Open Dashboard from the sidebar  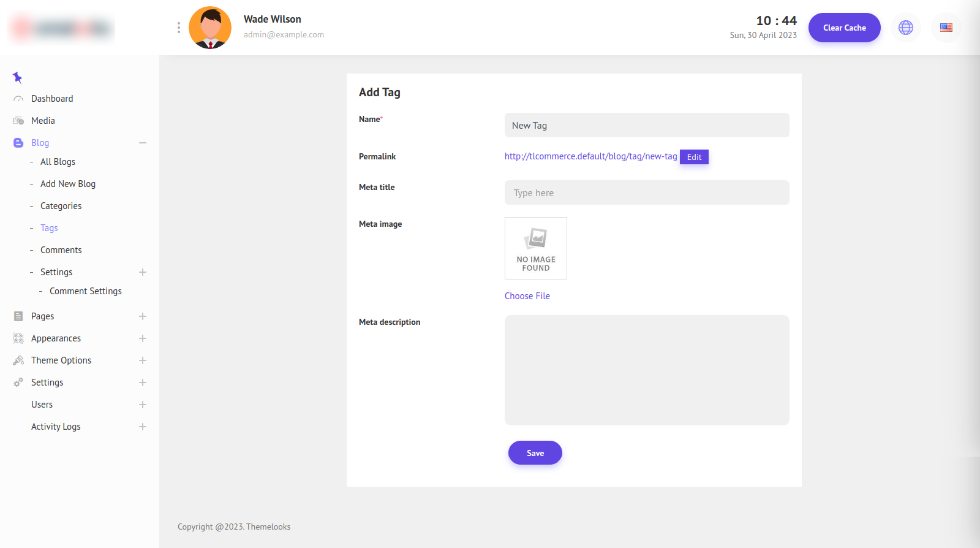coord(52,99)
